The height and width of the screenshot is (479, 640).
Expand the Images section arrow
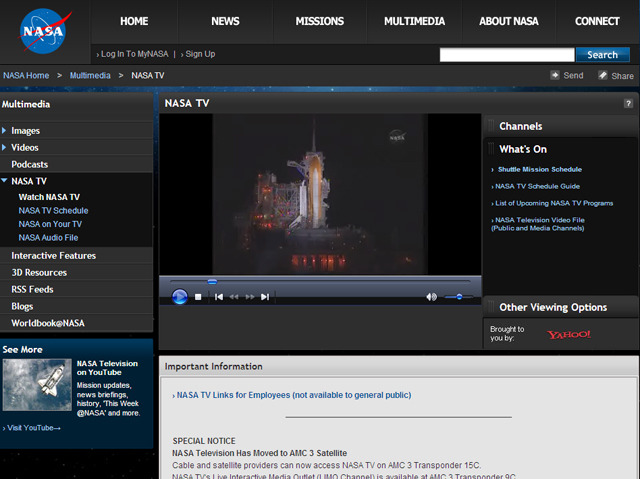click(x=4, y=131)
